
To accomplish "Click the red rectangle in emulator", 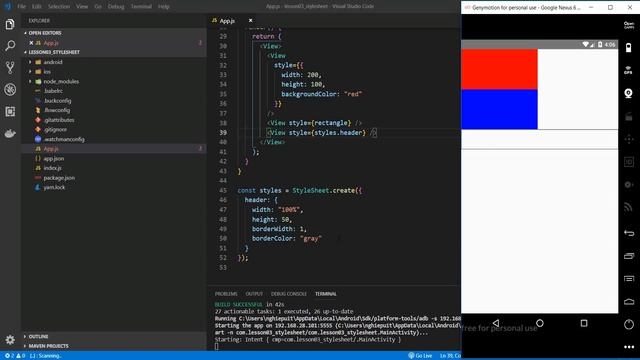I will [x=499, y=69].
